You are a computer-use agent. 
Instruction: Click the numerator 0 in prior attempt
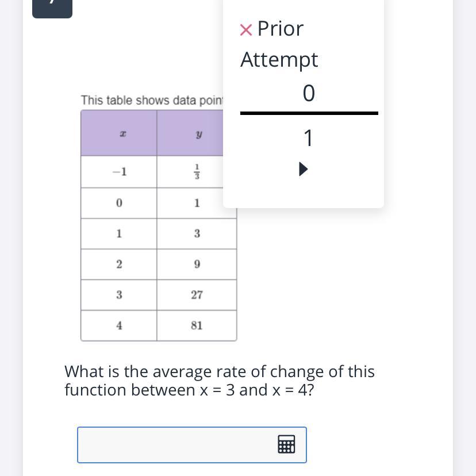coord(309,93)
